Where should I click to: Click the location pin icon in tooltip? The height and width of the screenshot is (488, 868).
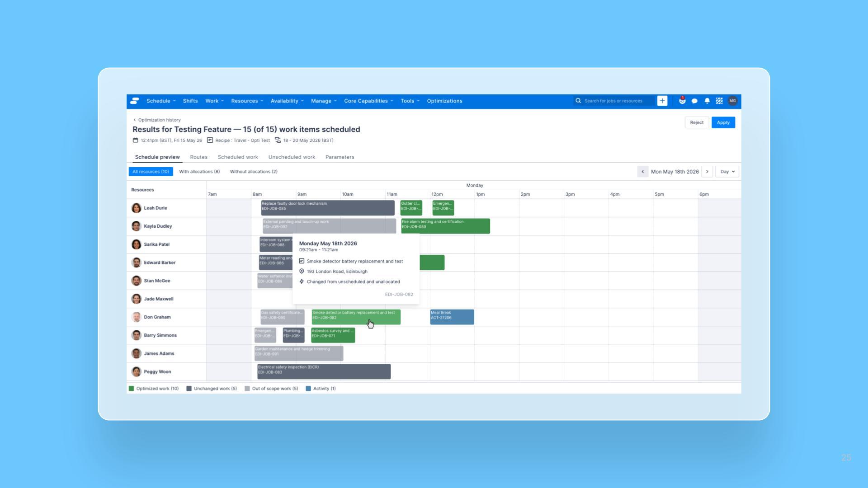pyautogui.click(x=302, y=271)
